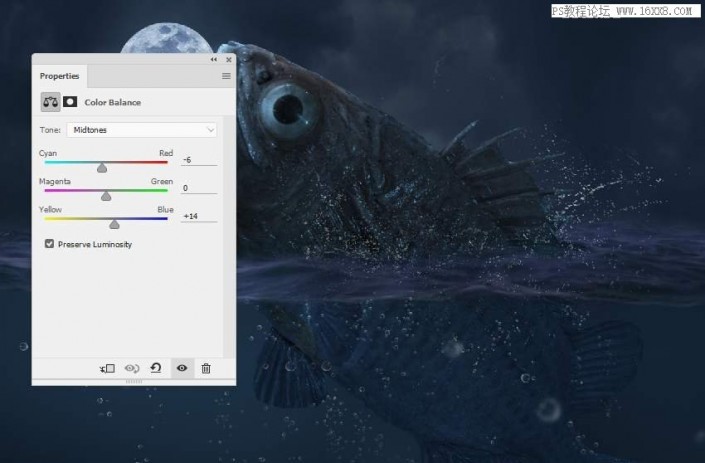The image size is (705, 463).
Task: Click the Magenta-Green value field showing 0
Action: (x=199, y=188)
